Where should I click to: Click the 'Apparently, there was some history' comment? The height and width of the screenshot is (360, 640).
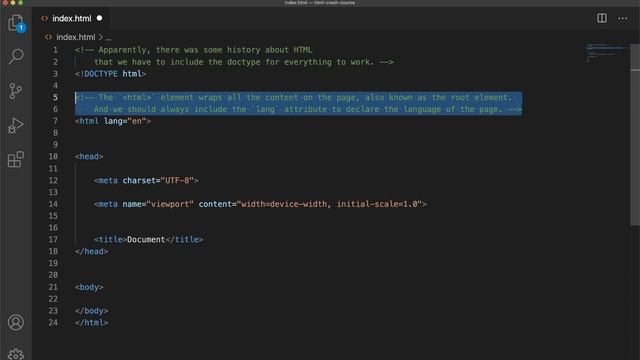[193, 50]
